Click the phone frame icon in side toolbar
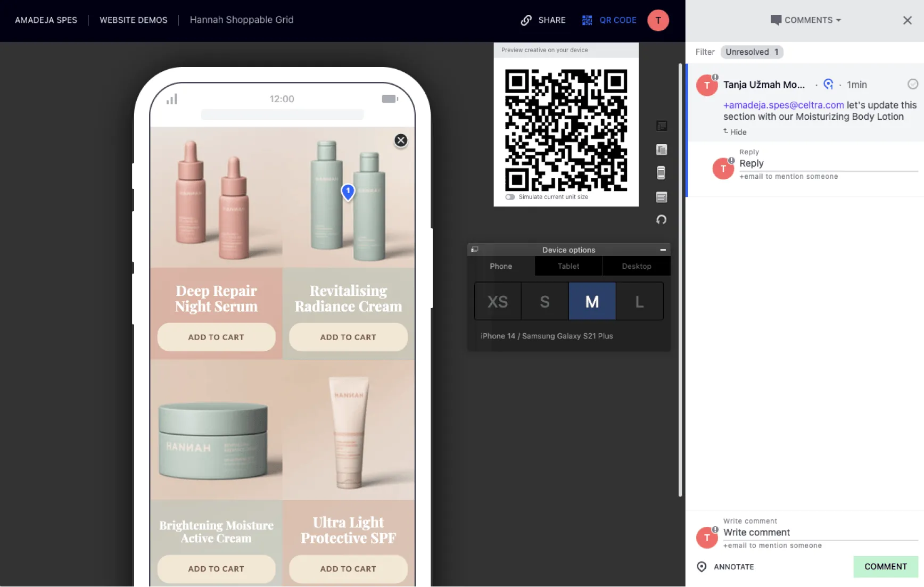Viewport: 924px width, 587px height. click(x=661, y=173)
